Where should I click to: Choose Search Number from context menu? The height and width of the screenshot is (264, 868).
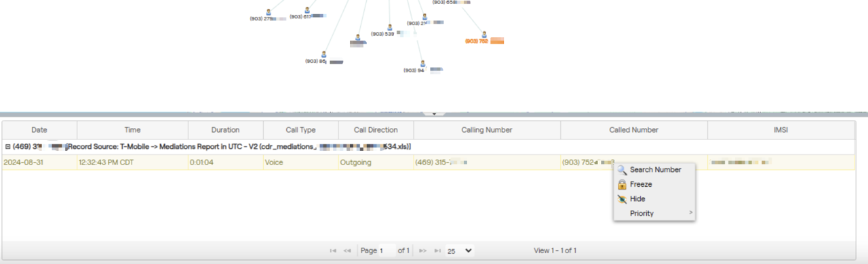pos(654,170)
